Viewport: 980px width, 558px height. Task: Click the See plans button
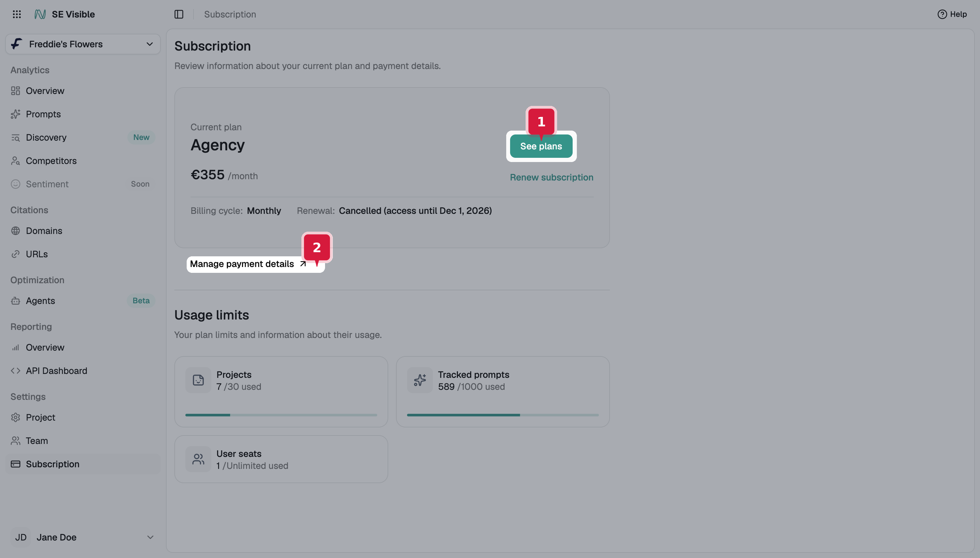point(541,146)
